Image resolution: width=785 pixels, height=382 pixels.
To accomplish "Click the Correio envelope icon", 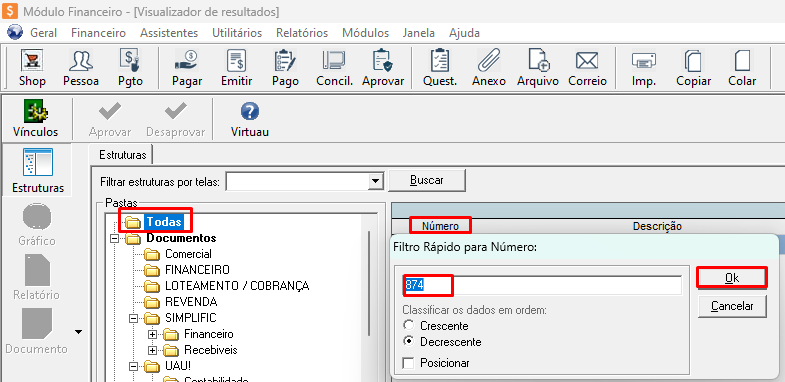I will pos(587,61).
